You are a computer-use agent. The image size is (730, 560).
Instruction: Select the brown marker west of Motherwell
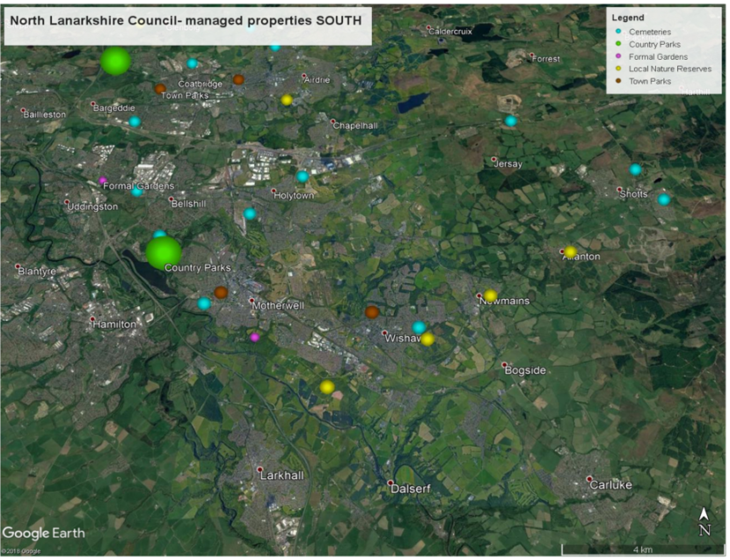point(221,293)
